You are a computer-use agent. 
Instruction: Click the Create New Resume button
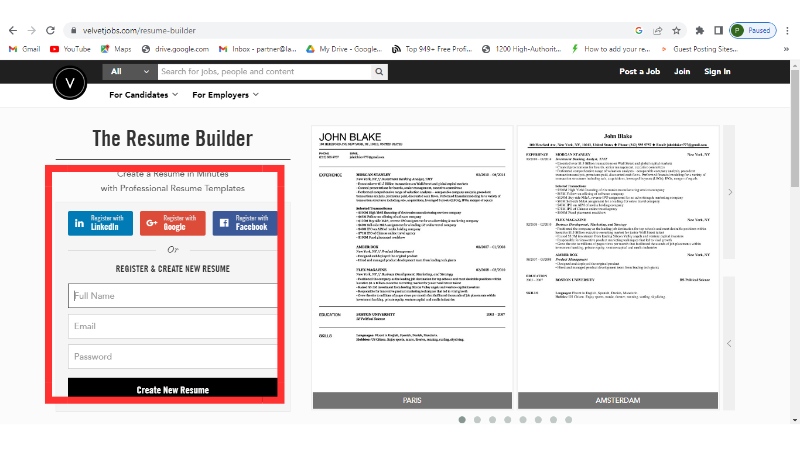pyautogui.click(x=172, y=389)
